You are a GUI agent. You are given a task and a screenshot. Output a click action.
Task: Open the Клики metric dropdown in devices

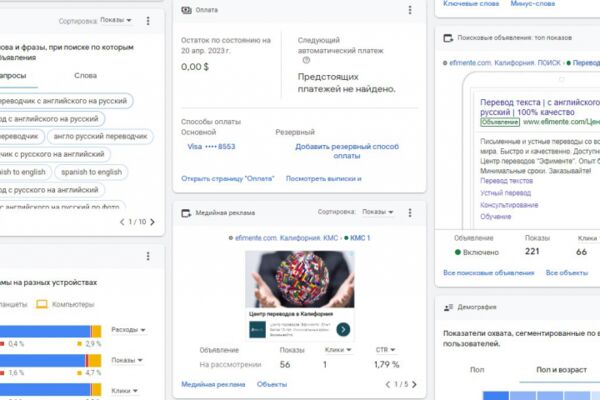(124, 391)
